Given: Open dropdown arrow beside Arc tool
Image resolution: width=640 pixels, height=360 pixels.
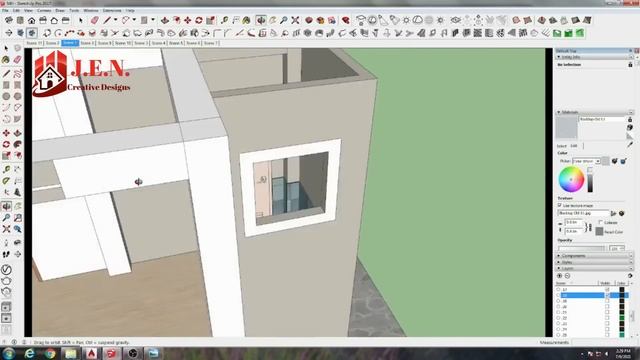Looking at the screenshot, I should [134, 20].
